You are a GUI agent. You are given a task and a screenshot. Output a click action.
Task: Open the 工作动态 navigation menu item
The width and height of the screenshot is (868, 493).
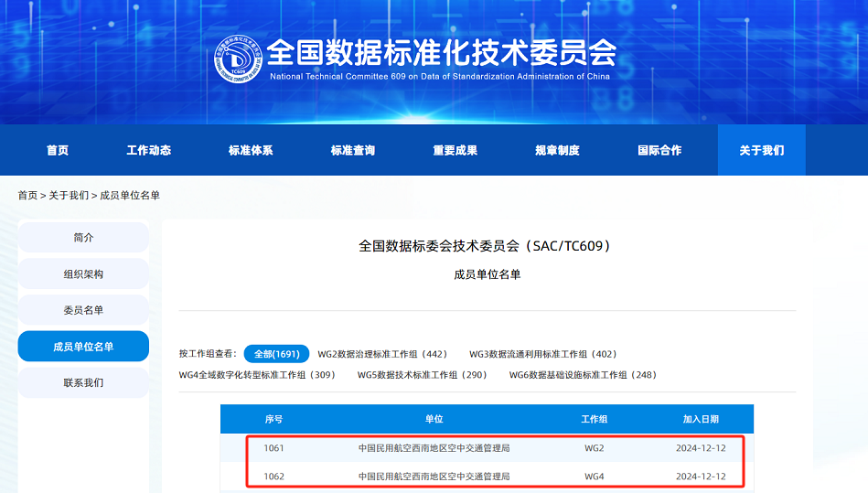(x=148, y=150)
